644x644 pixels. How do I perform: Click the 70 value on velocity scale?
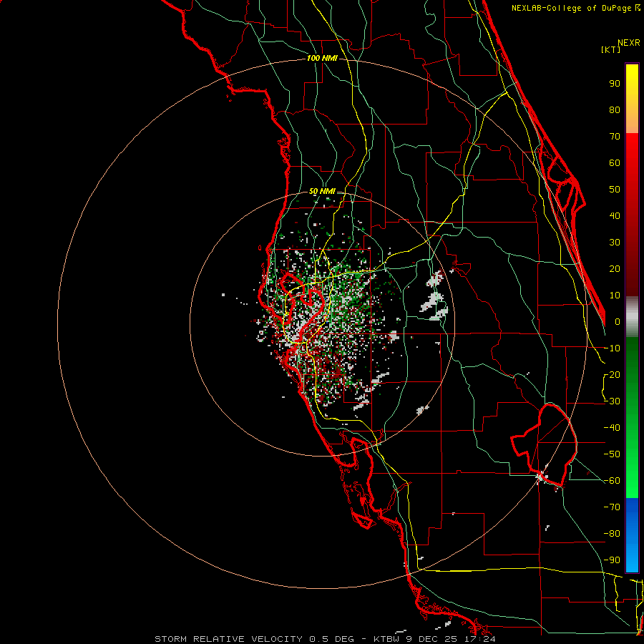pyautogui.click(x=615, y=137)
